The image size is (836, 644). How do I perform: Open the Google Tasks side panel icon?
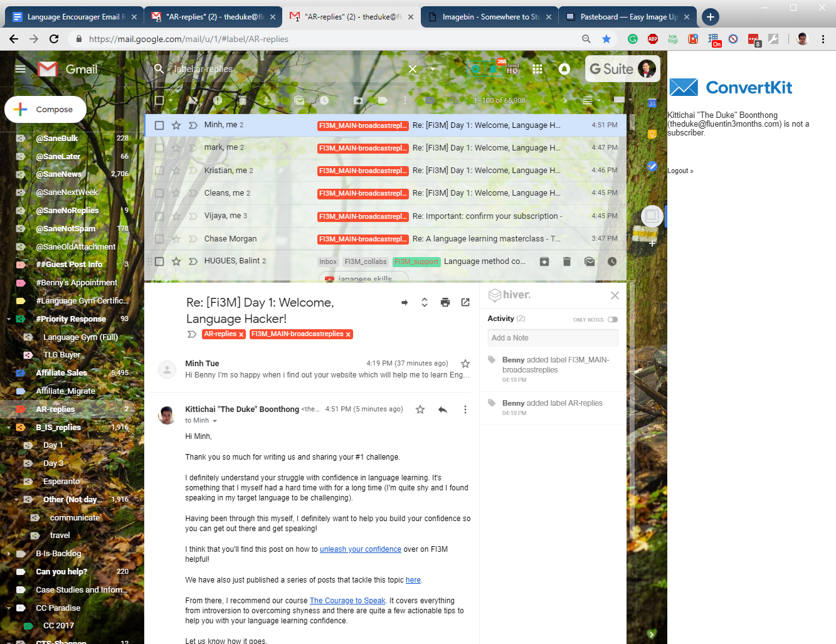click(x=652, y=166)
